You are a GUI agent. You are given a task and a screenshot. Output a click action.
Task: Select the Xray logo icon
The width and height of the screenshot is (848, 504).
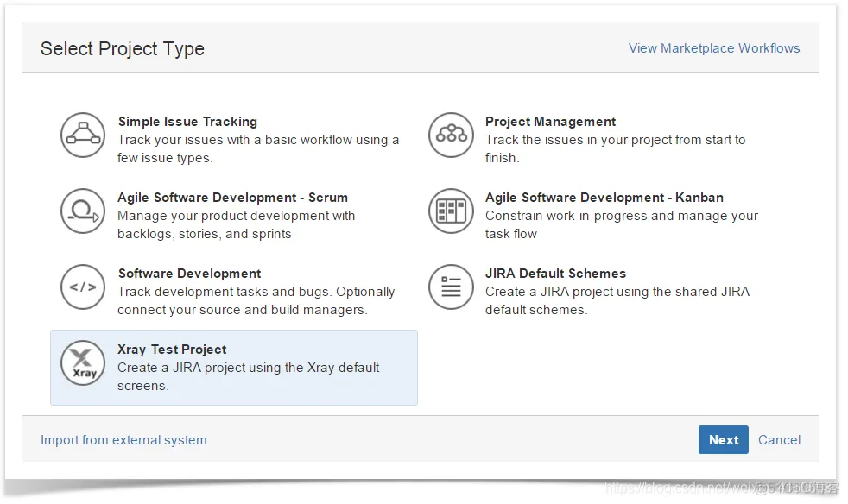(83, 362)
